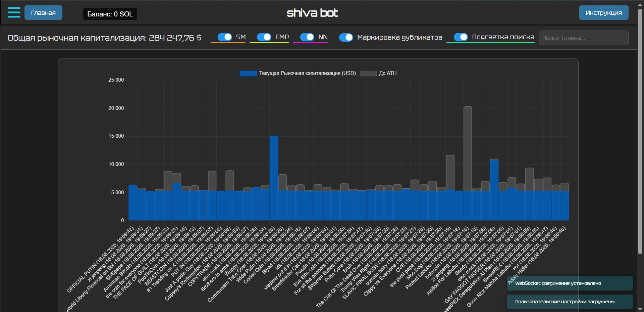644x312 pixels.
Task: Click the Баланс: 0 SOL badge
Action: pyautogui.click(x=110, y=14)
